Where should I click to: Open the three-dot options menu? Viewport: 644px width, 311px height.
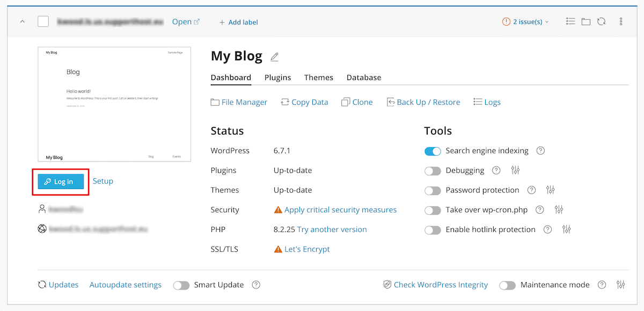pos(620,21)
